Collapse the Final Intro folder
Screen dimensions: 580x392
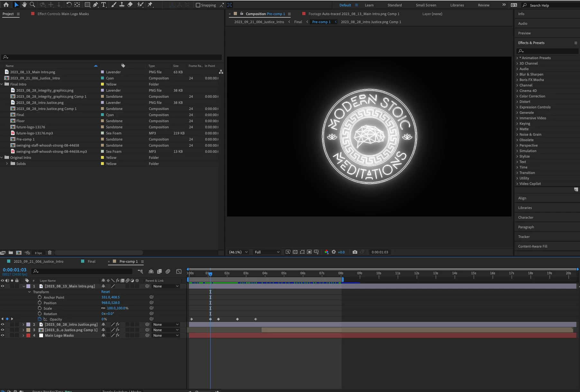(2, 84)
